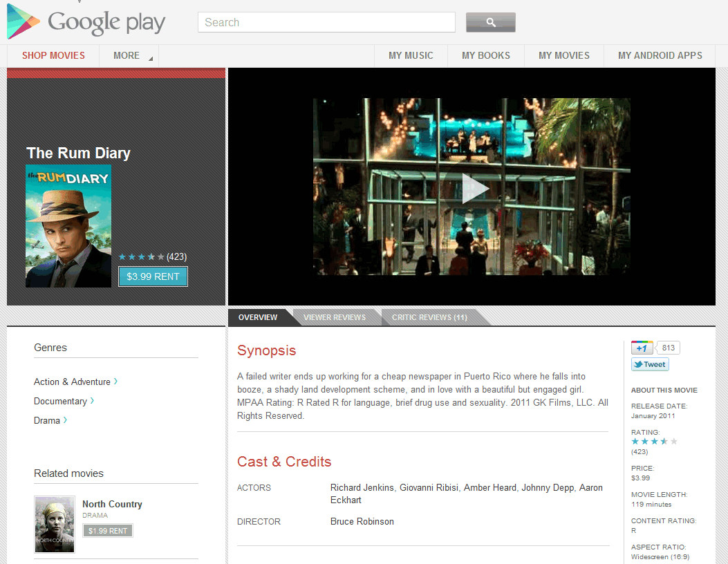Click the Genres heading
Viewport: 728px width, 564px height.
pos(50,348)
